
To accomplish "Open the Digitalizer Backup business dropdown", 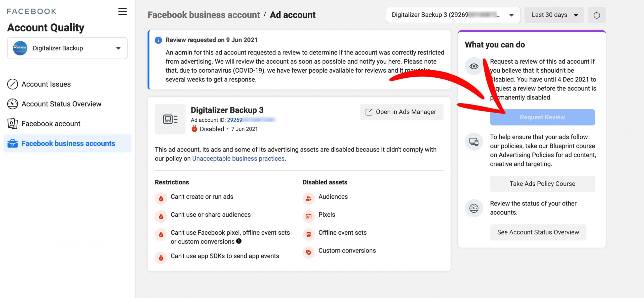I will [67, 48].
